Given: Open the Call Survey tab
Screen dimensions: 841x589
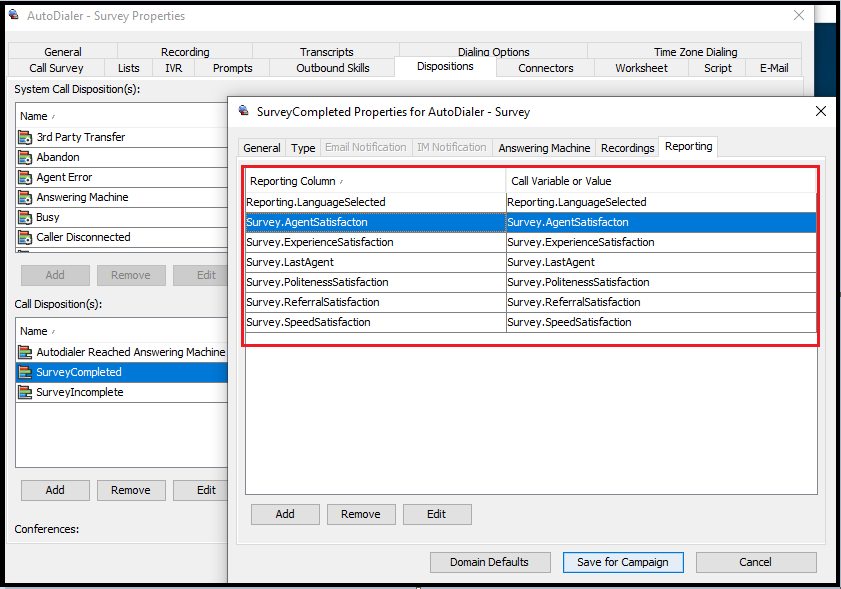Looking at the screenshot, I should pyautogui.click(x=56, y=68).
